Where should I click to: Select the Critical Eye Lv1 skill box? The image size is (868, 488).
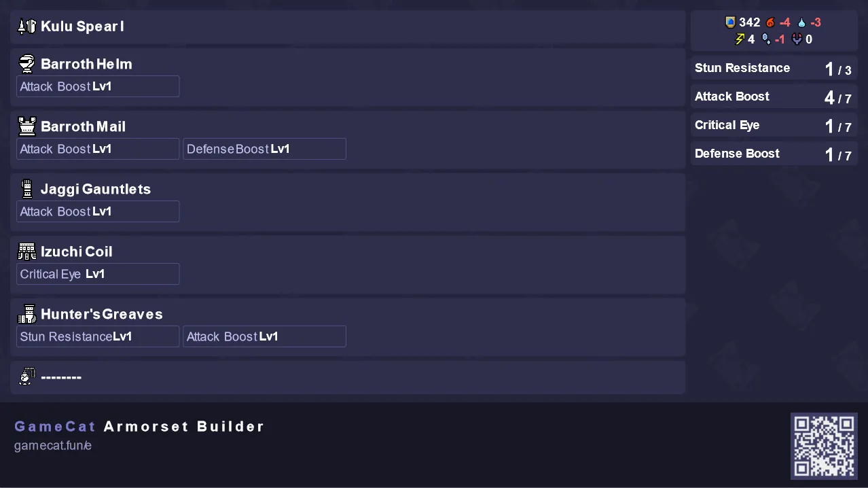coord(98,274)
